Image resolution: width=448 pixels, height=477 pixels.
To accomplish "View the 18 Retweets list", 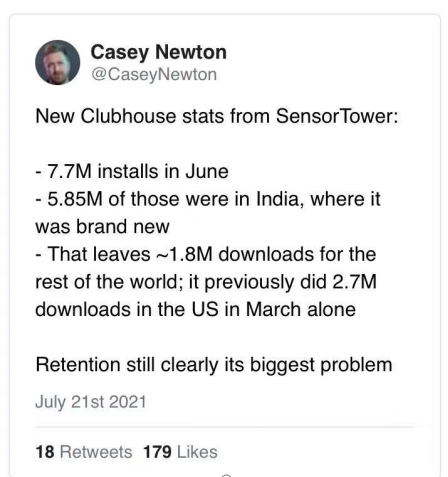I will pyautogui.click(x=84, y=452).
